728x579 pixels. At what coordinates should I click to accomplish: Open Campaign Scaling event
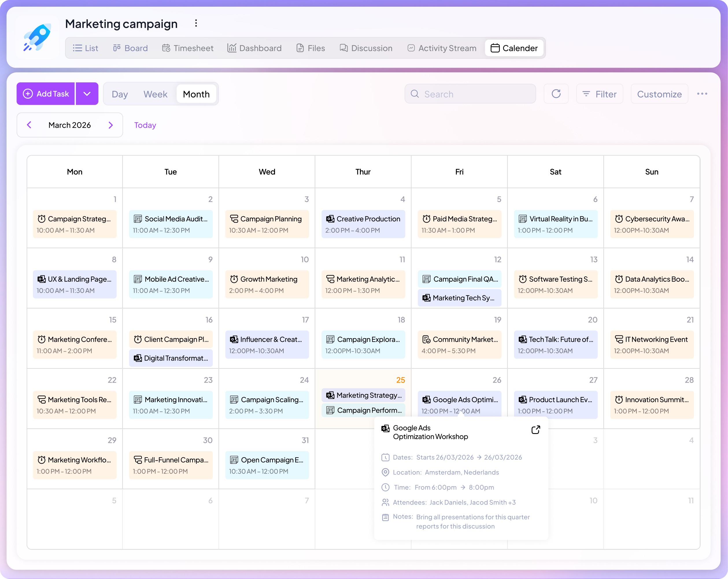(267, 405)
